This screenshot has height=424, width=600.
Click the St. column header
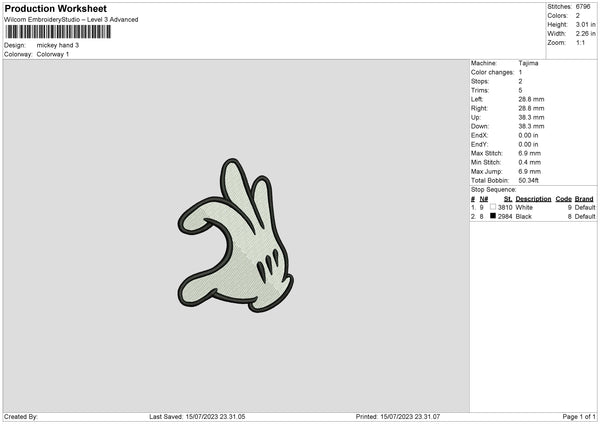(508, 199)
